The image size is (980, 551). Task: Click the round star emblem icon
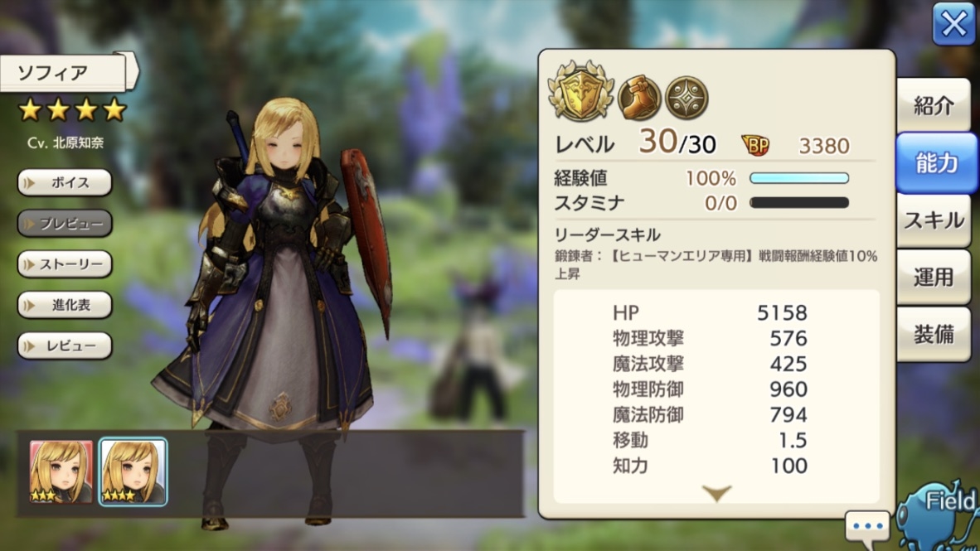click(686, 98)
